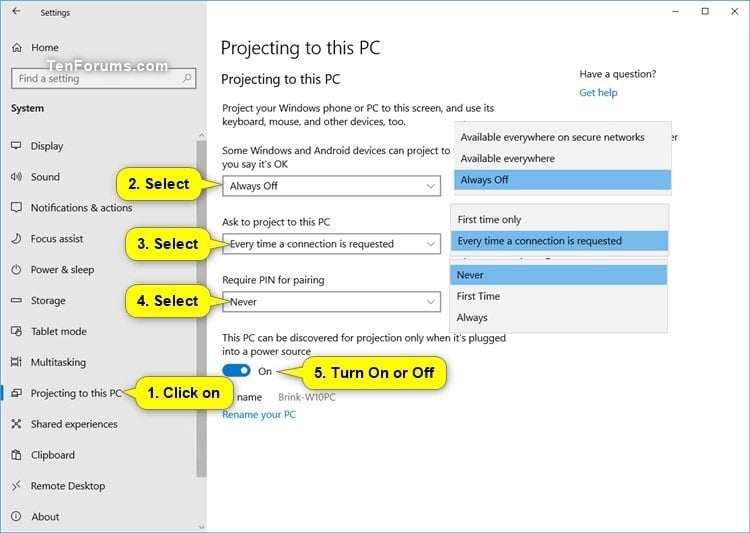Click the Multitasking icon

point(16,362)
